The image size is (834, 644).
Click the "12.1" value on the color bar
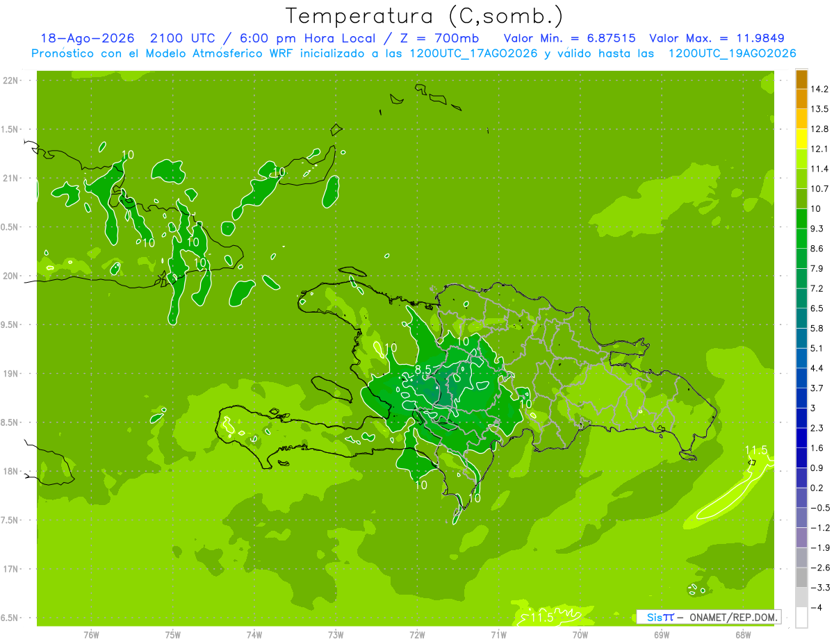819,149
